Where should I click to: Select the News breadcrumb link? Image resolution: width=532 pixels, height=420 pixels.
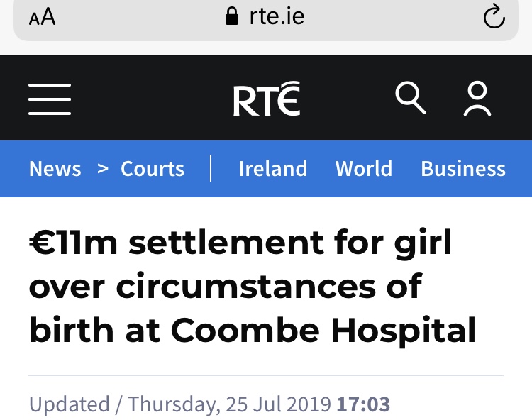click(55, 169)
